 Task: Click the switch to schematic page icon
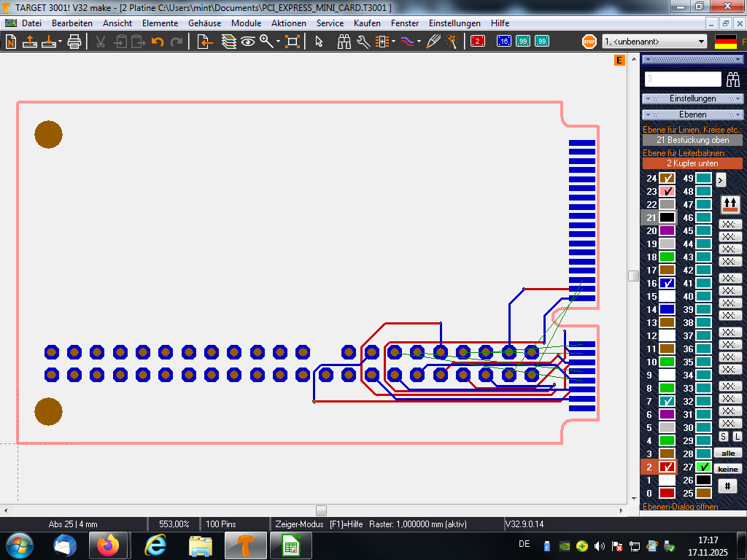pos(204,42)
